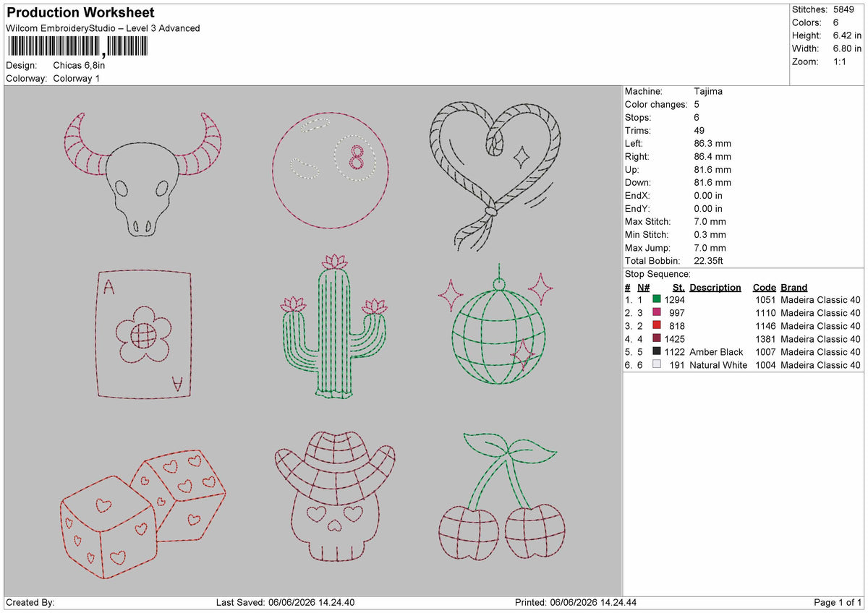Click the 'Amber Black' description
This screenshot has width=868, height=613.
click(716, 352)
